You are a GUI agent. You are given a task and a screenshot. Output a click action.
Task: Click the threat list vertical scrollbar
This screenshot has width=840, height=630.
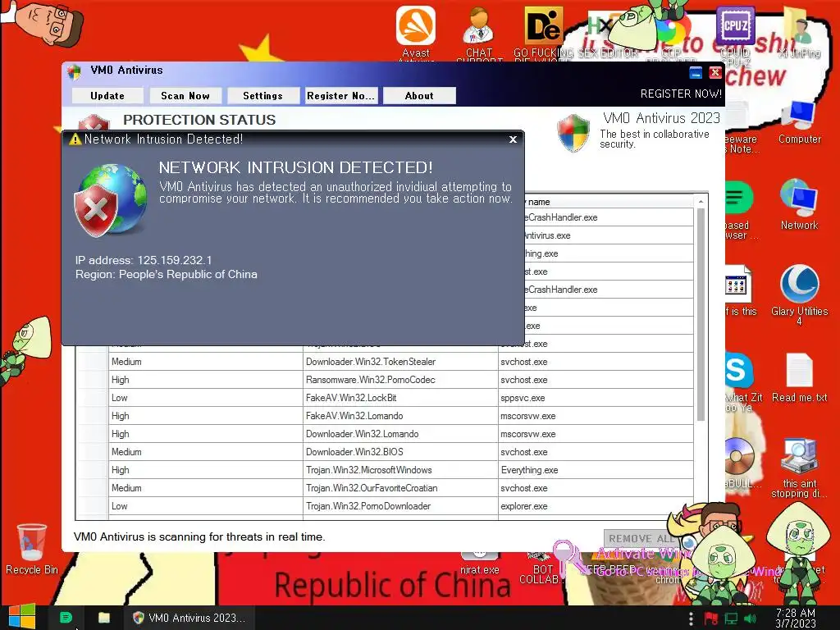[701, 314]
